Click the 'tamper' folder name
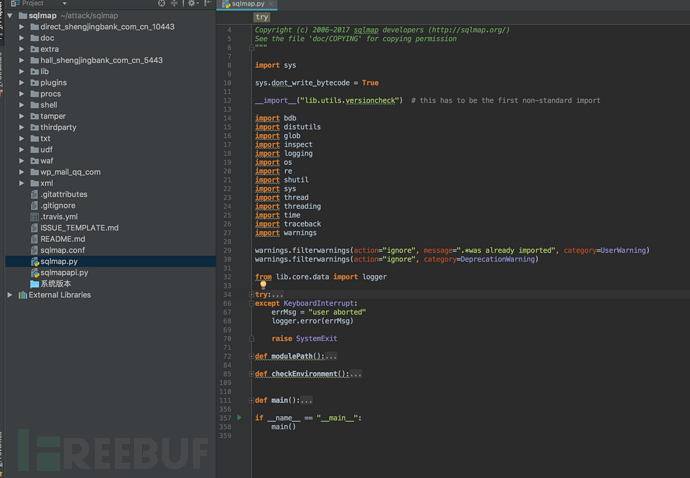The image size is (690, 478). 53,116
